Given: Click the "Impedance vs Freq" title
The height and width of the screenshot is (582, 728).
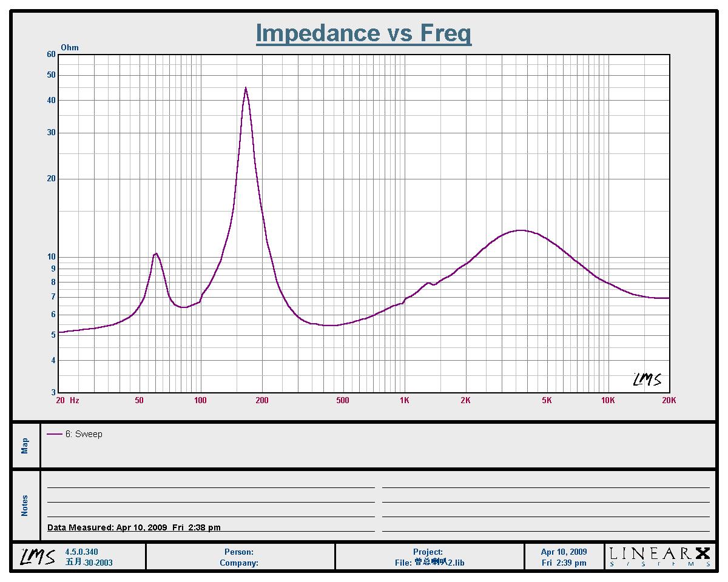Looking at the screenshot, I should point(363,33).
